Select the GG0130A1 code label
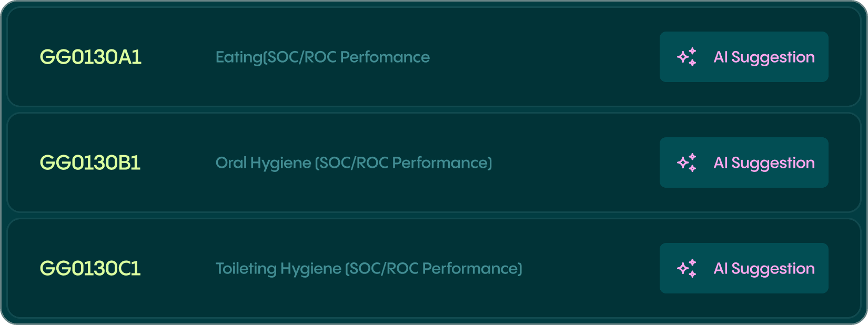Image resolution: width=868 pixels, height=325 pixels. 90,57
